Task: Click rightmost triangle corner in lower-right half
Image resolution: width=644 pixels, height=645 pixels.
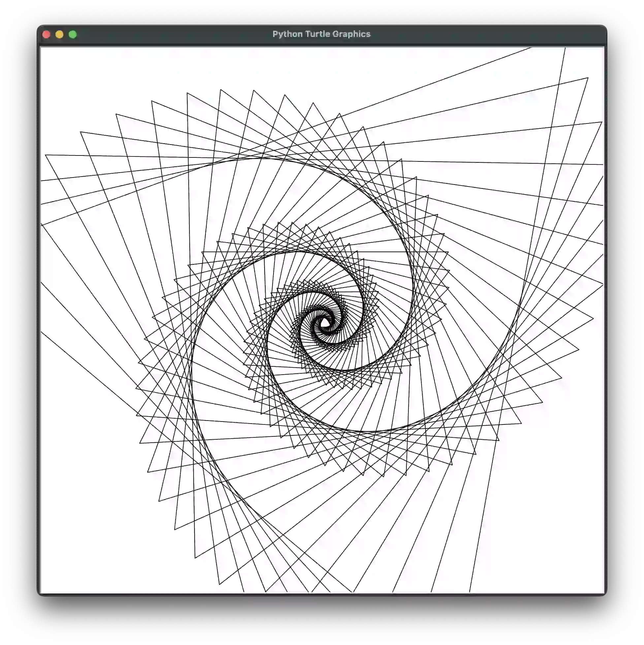Action: pyautogui.click(x=593, y=318)
